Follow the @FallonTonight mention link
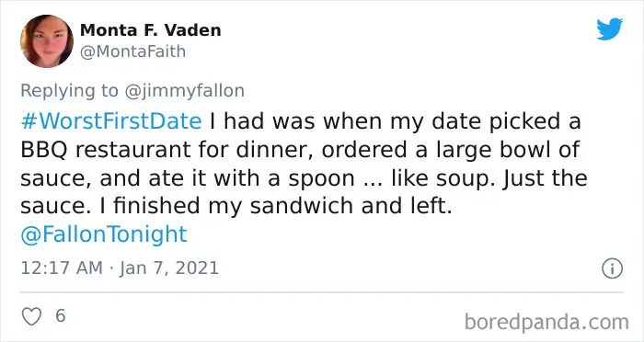The height and width of the screenshot is (342, 644). click(x=104, y=234)
